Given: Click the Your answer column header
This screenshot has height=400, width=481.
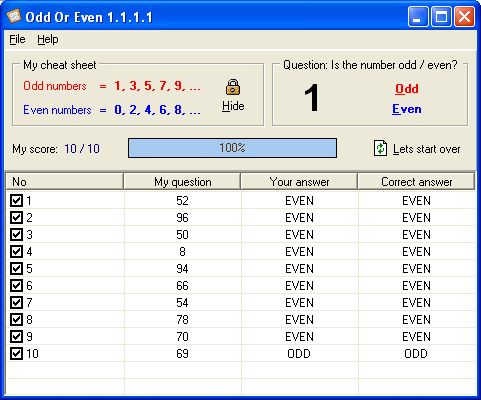Looking at the screenshot, I should click(299, 182).
